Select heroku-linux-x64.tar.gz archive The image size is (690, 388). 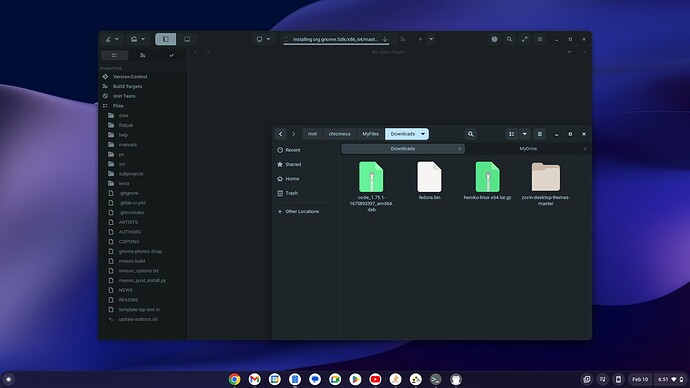tap(488, 180)
